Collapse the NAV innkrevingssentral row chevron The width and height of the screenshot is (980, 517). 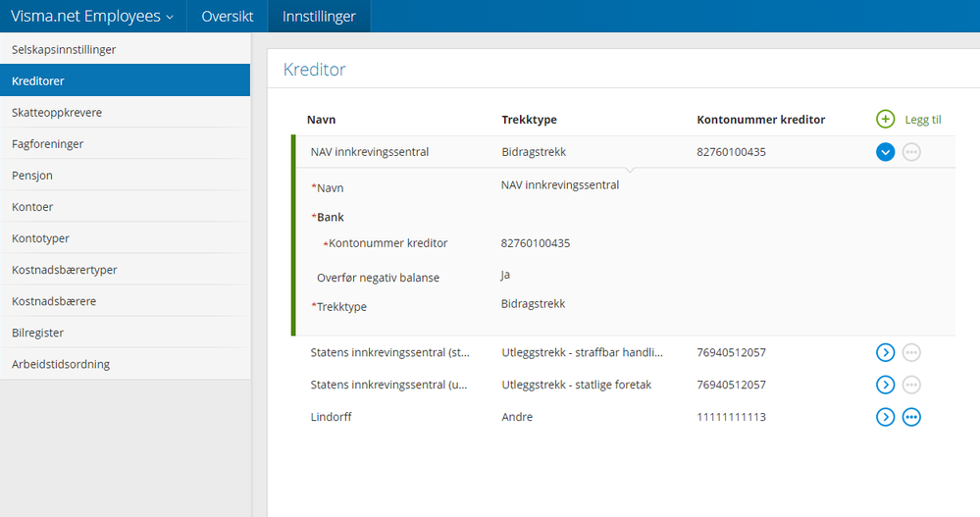885,152
